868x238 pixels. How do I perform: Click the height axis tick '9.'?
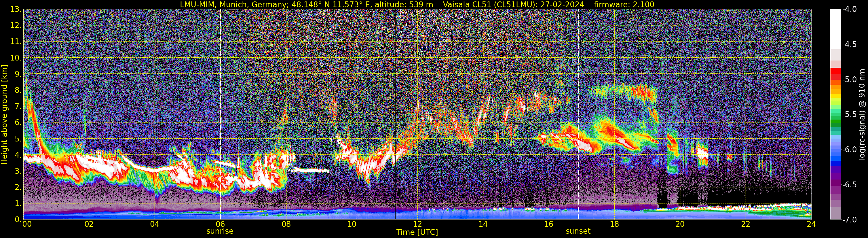click(18, 74)
